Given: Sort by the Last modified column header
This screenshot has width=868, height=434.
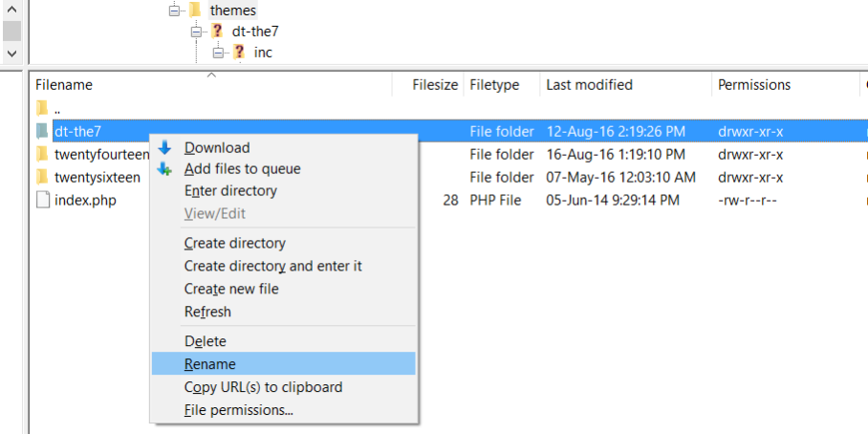Looking at the screenshot, I should pos(589,84).
